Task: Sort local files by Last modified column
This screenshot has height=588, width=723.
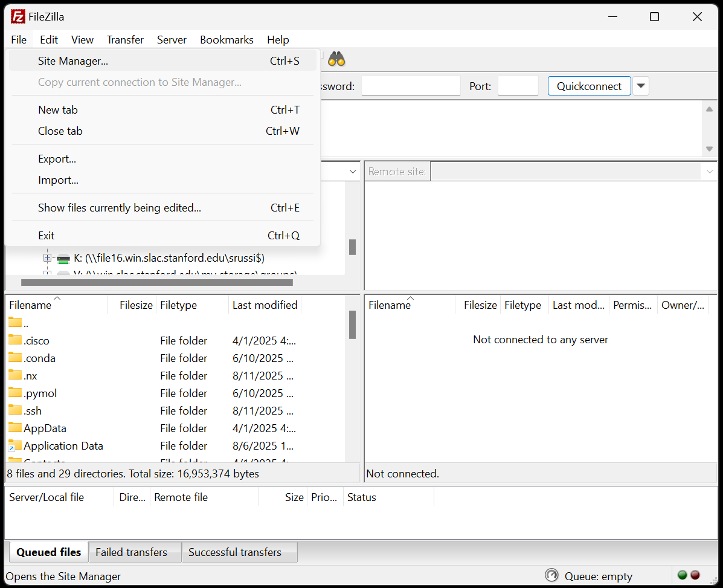Action: 265,305
